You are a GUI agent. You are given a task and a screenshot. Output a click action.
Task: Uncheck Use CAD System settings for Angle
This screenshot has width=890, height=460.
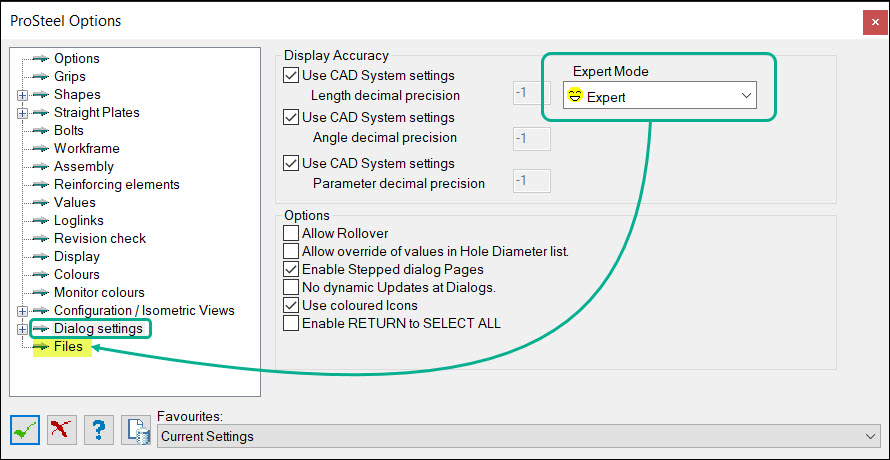tap(291, 118)
